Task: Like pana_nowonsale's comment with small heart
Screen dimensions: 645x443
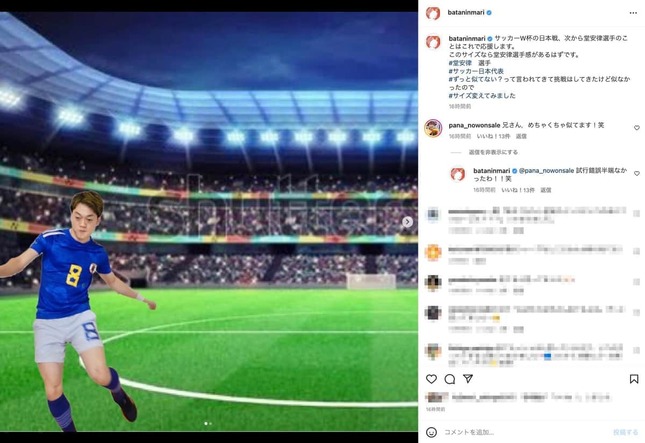Action: click(x=637, y=128)
